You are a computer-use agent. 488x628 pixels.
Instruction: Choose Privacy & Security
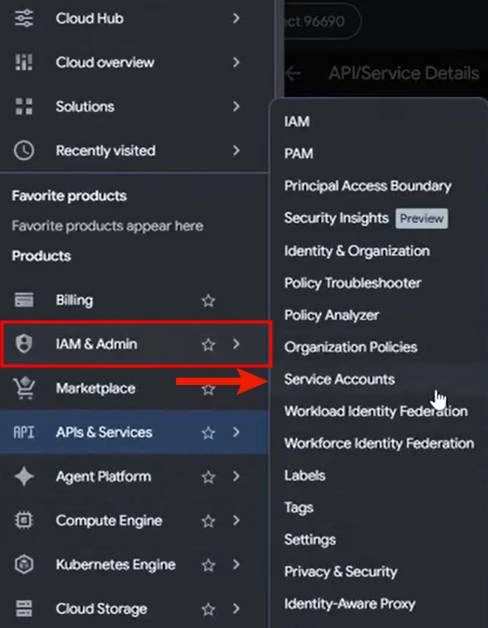click(341, 572)
